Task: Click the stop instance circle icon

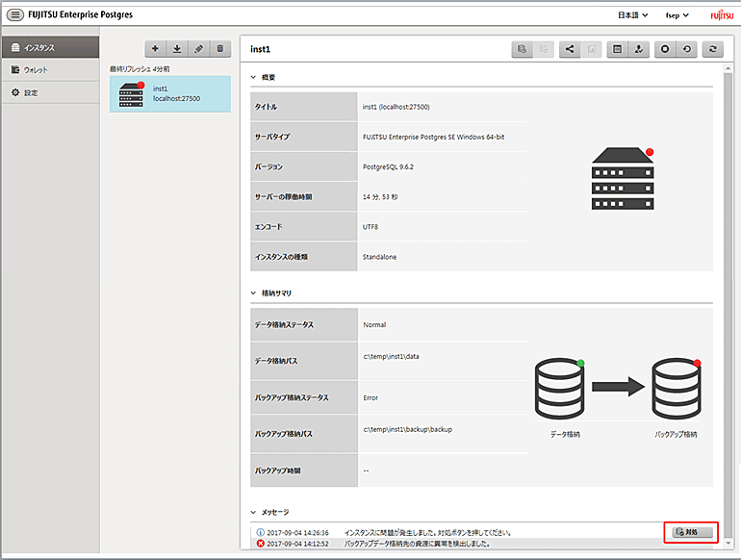Action: pyautogui.click(x=665, y=49)
